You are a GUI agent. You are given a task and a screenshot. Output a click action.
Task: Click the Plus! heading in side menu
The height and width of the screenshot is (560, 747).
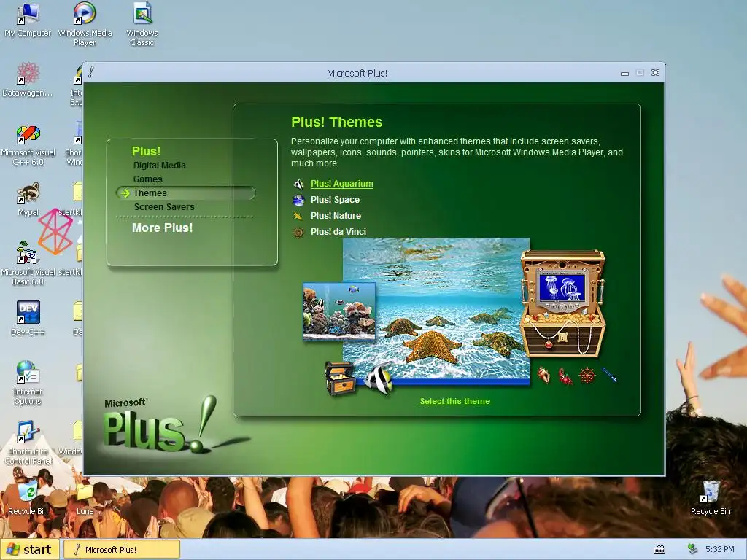(x=146, y=151)
